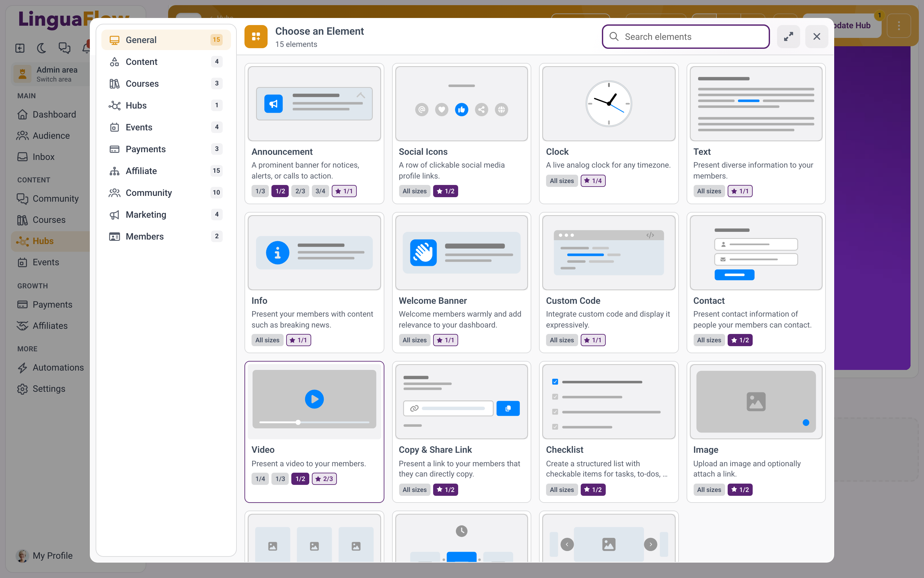Select the Contact element card

pyautogui.click(x=756, y=283)
